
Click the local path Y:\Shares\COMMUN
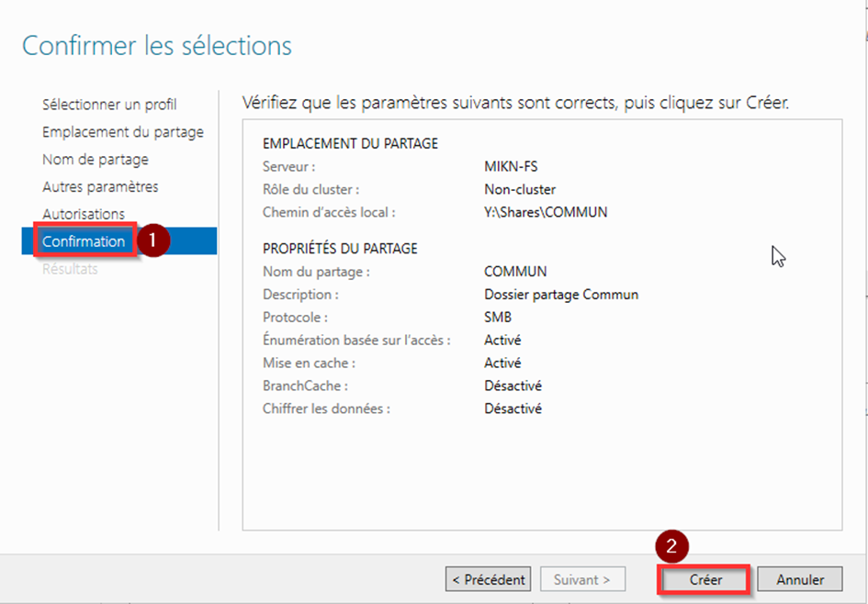pyautogui.click(x=546, y=212)
